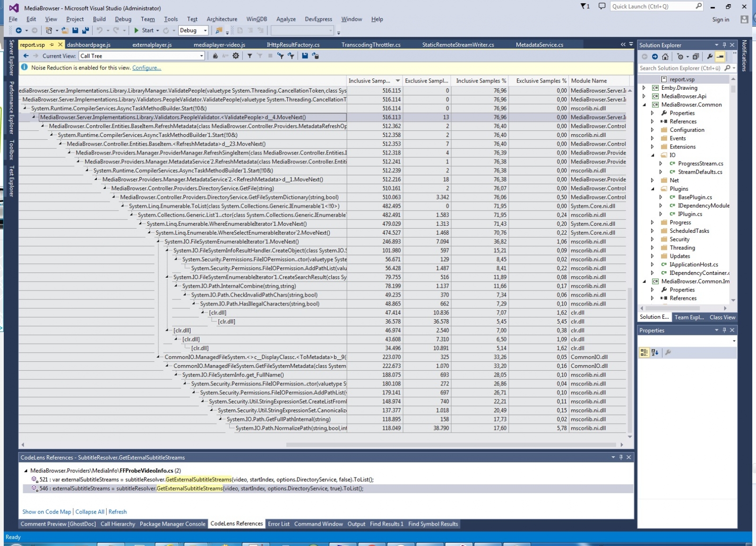Click the Save All toolbar icon

click(x=85, y=31)
